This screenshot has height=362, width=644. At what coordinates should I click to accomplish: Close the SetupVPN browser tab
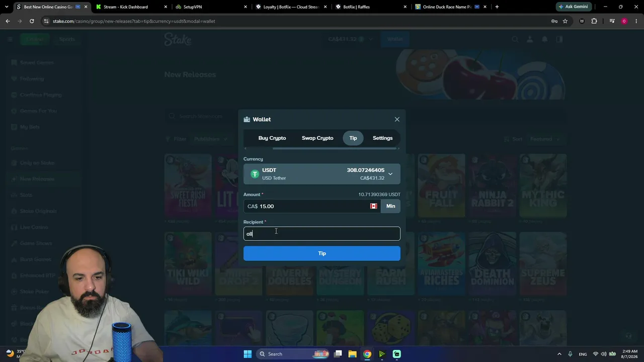pyautogui.click(x=246, y=7)
